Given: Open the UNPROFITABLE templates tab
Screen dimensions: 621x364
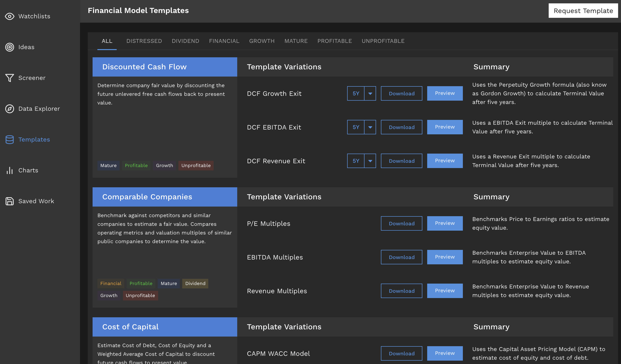Looking at the screenshot, I should point(383,41).
